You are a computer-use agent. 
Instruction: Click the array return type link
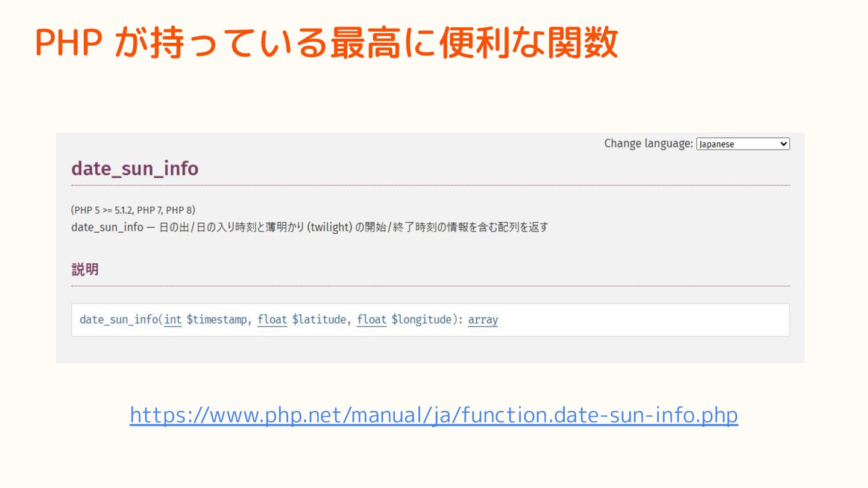click(x=483, y=319)
